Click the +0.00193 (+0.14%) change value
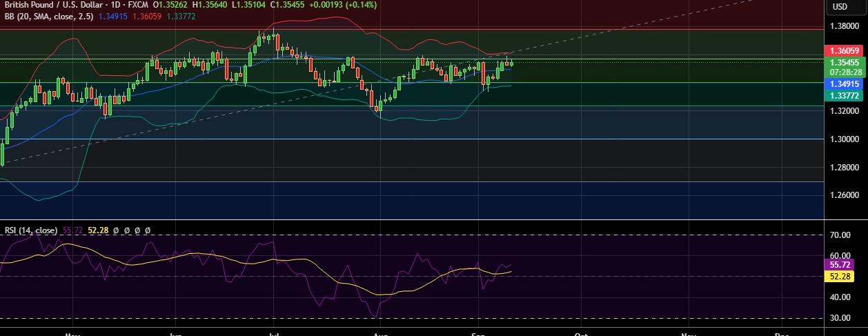The width and height of the screenshot is (868, 336). [x=344, y=4]
